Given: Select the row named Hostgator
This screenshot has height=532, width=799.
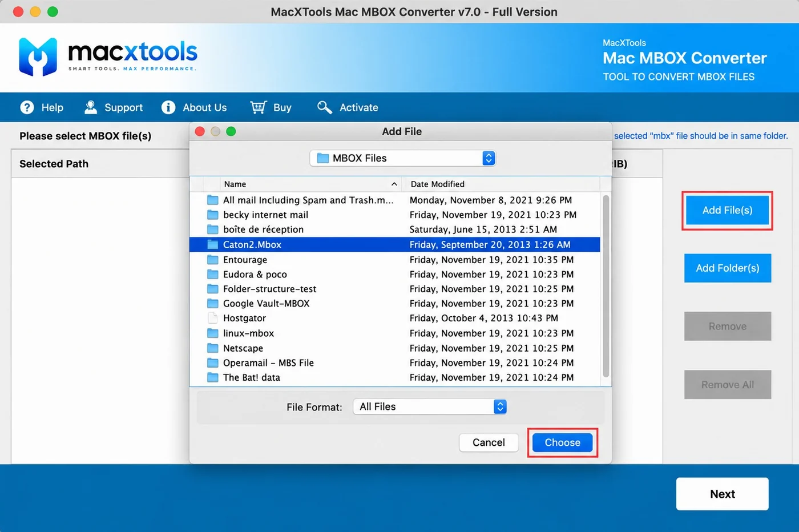Looking at the screenshot, I should tap(395, 318).
